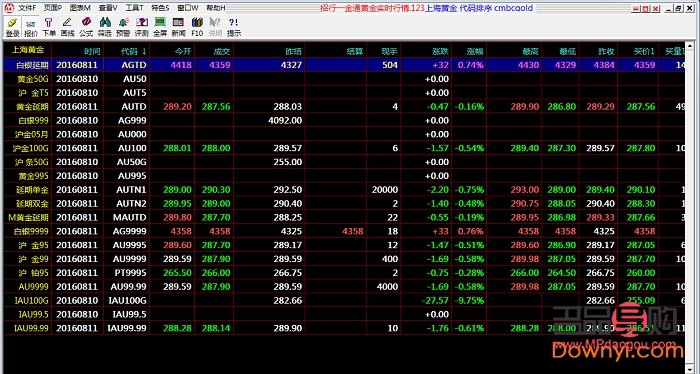Click the 筛选 binoculars filter icon
Screen dimensions: 700x374
pyautogui.click(x=104, y=27)
